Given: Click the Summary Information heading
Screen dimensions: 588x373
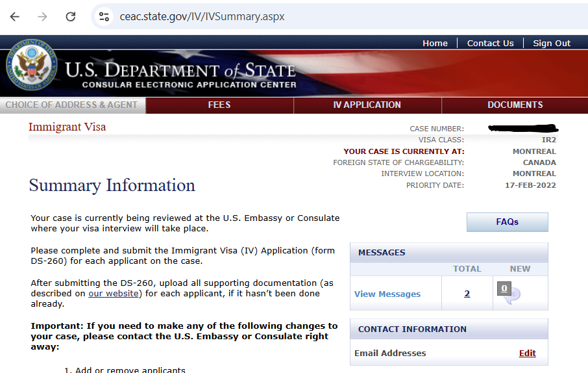Looking at the screenshot, I should point(112,185).
